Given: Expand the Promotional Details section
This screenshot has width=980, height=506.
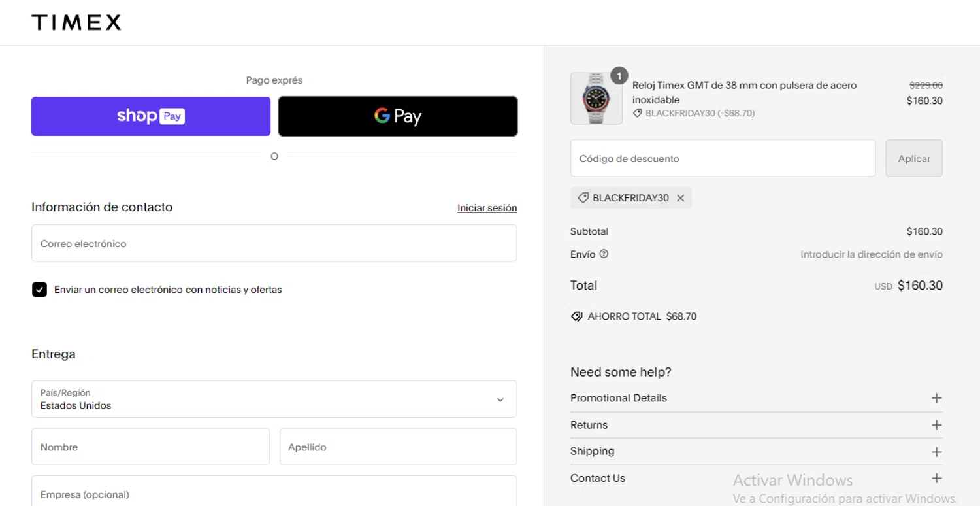Looking at the screenshot, I should (757, 398).
